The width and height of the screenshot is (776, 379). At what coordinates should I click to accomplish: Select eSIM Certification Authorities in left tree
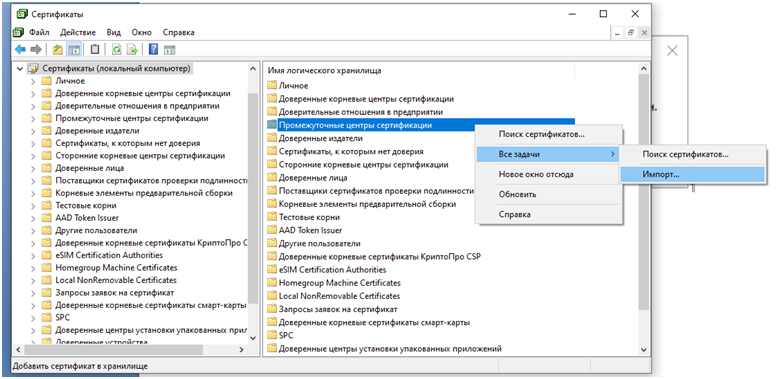coord(109,255)
